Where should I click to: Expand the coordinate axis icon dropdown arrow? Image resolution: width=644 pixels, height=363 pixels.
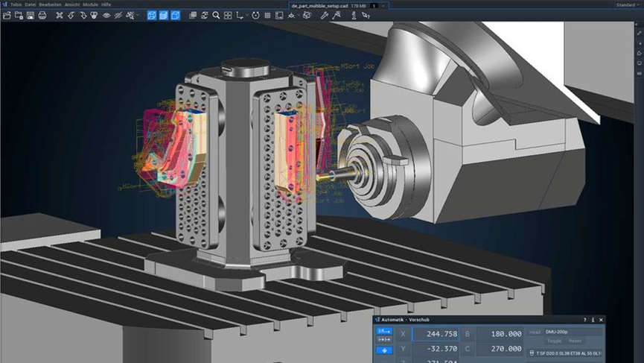[247, 16]
